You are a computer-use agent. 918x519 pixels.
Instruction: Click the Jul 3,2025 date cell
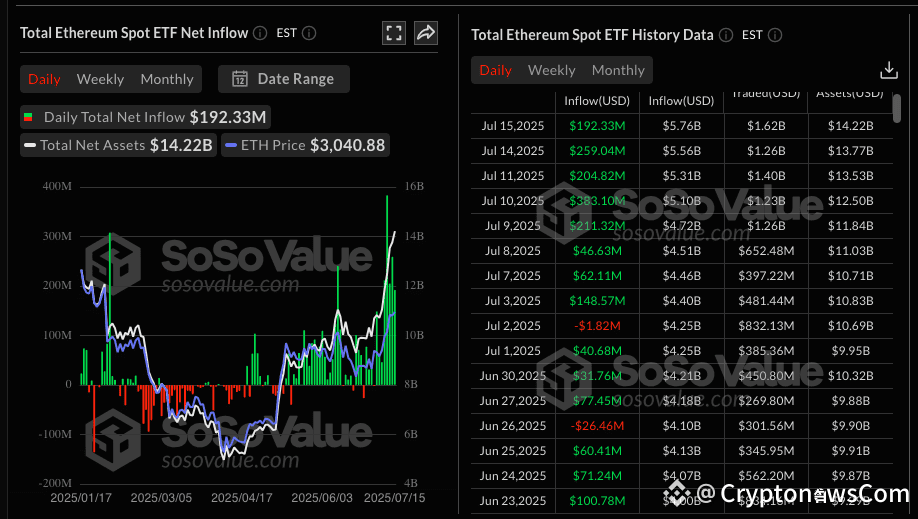(513, 301)
